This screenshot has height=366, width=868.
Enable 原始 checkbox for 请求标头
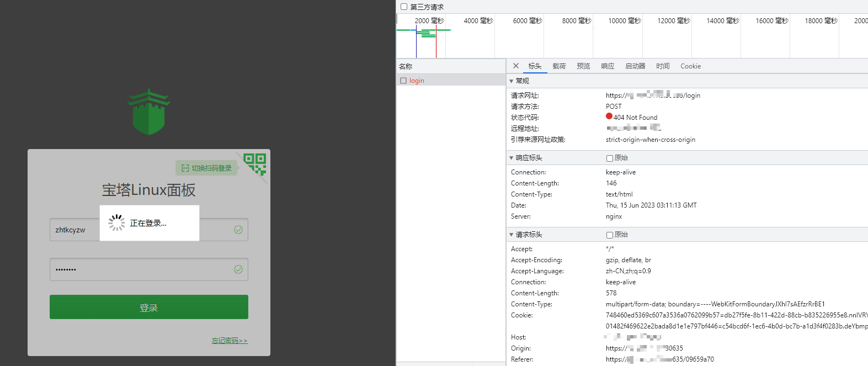tap(610, 235)
